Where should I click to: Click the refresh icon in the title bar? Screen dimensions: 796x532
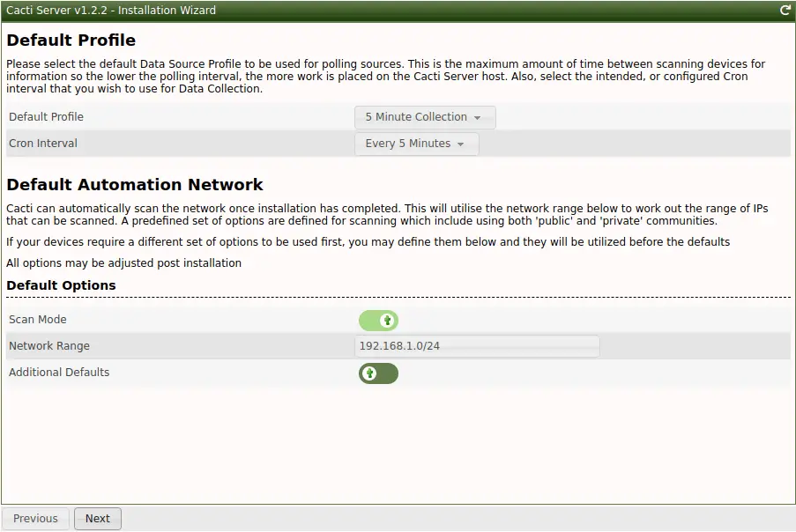[785, 11]
